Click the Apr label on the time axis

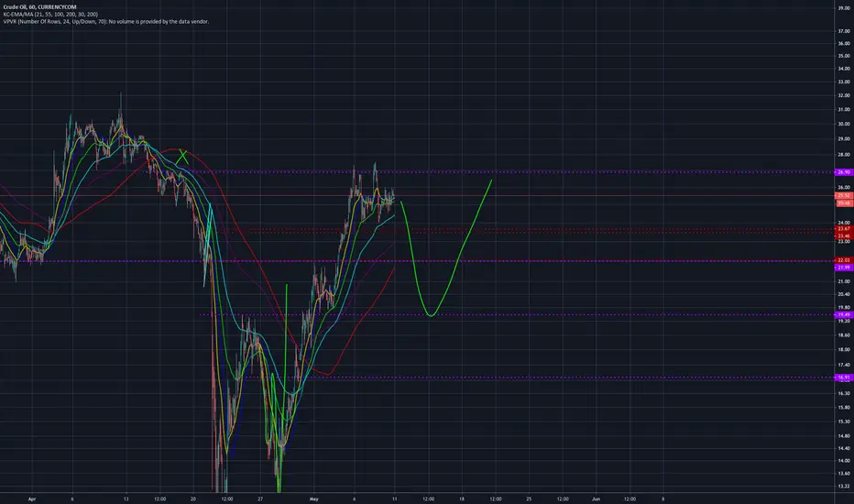coord(31,499)
